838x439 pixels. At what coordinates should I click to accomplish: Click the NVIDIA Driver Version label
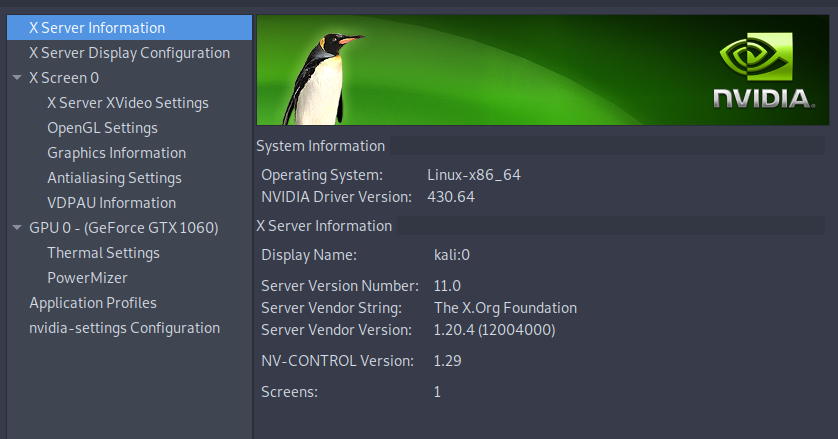click(x=336, y=197)
